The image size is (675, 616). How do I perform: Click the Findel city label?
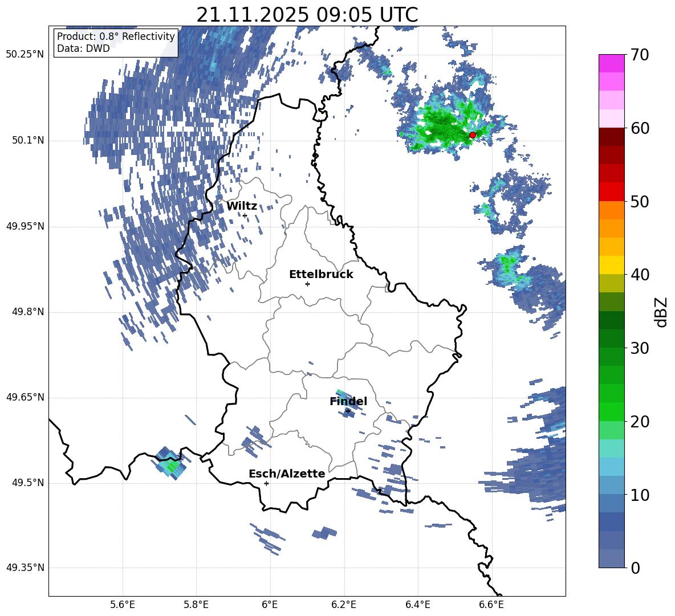click(348, 401)
